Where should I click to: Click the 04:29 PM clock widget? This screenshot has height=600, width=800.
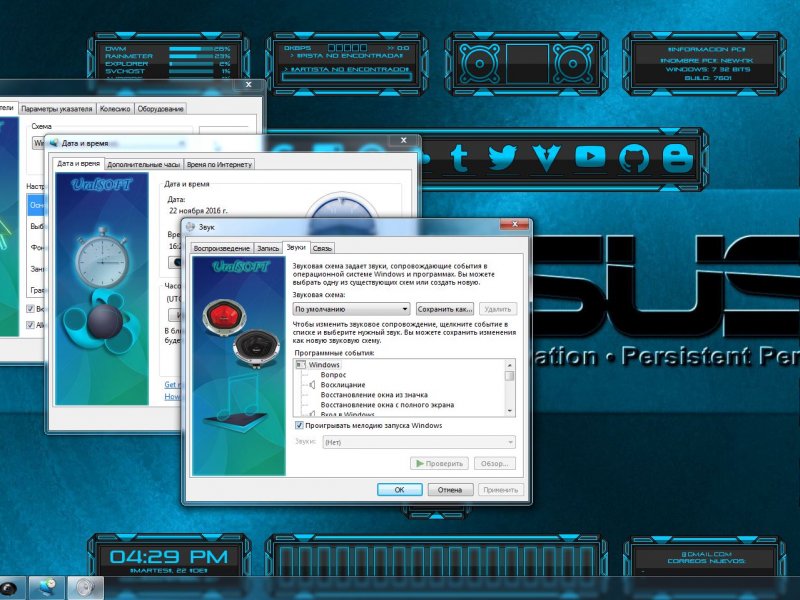[x=169, y=557]
